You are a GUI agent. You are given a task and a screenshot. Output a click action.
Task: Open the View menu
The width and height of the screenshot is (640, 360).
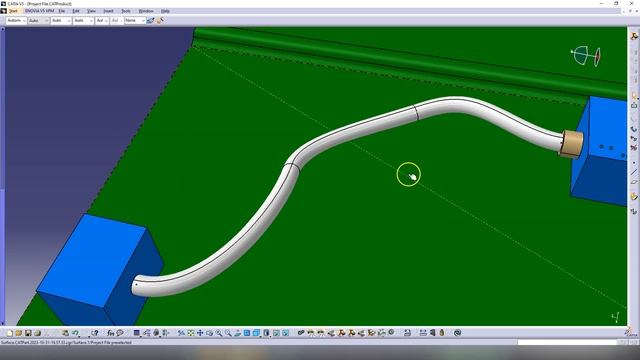point(91,11)
